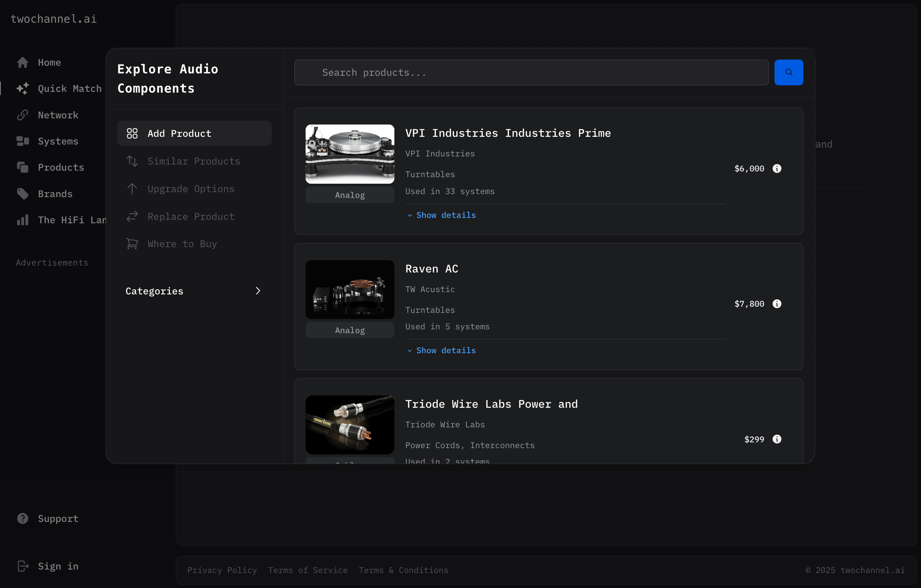Image resolution: width=921 pixels, height=588 pixels.
Task: Click the Support question mark icon
Action: [23, 518]
